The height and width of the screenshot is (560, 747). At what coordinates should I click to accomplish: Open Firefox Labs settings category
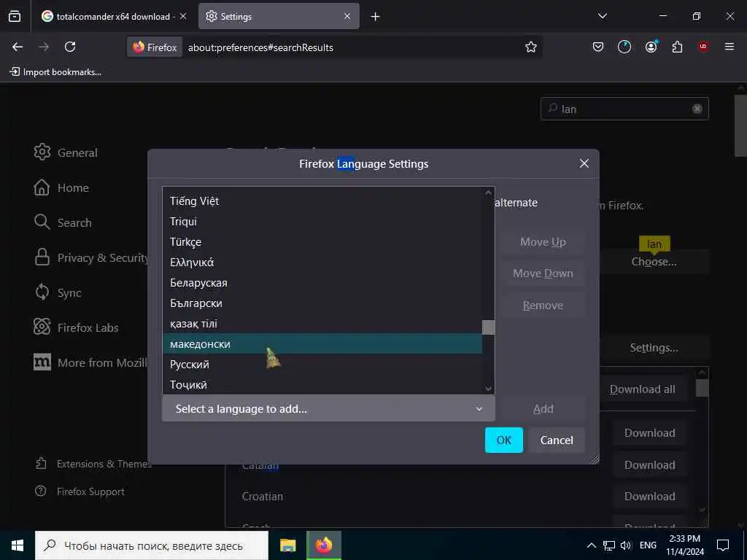click(x=76, y=327)
